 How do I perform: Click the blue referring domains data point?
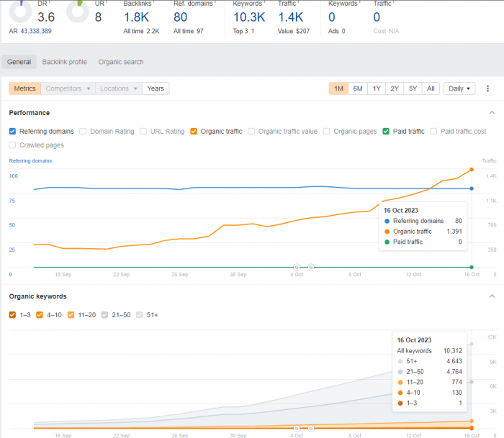(x=472, y=188)
